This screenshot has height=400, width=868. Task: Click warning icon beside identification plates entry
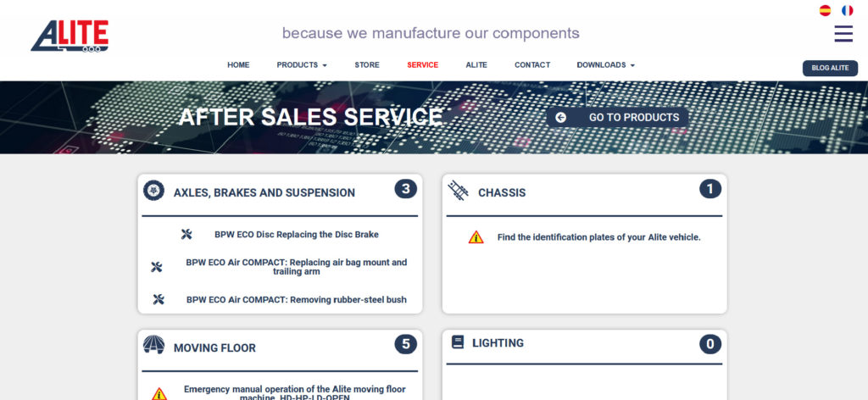click(476, 236)
